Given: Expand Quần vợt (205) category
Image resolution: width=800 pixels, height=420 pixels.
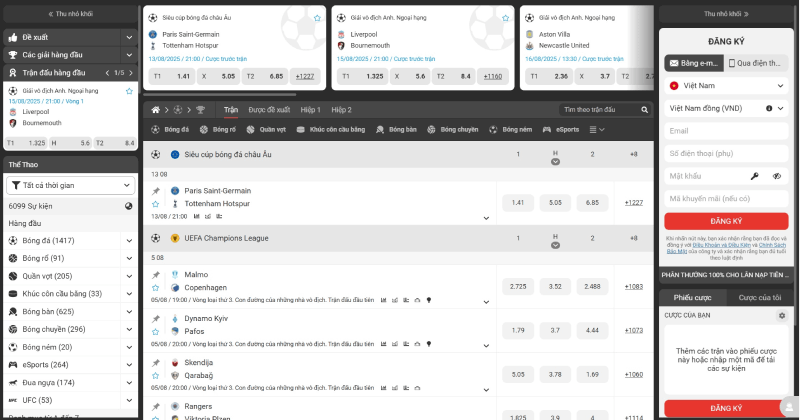Looking at the screenshot, I should point(129,276).
